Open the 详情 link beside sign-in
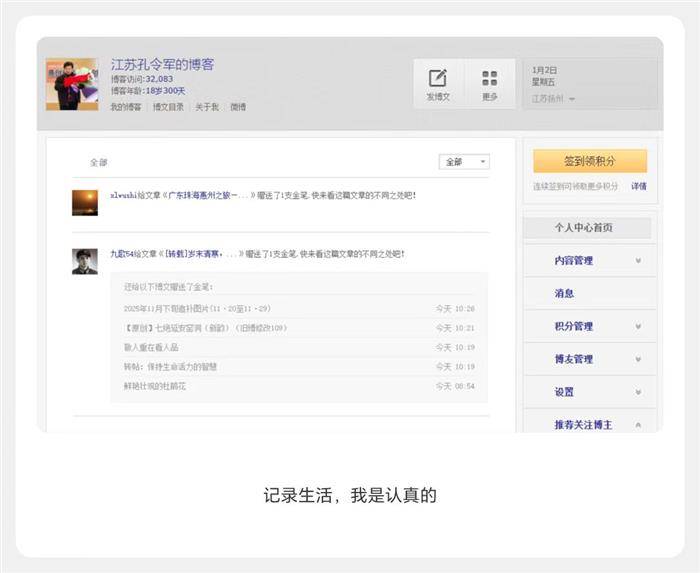Image resolution: width=700 pixels, height=573 pixels. coord(638,187)
